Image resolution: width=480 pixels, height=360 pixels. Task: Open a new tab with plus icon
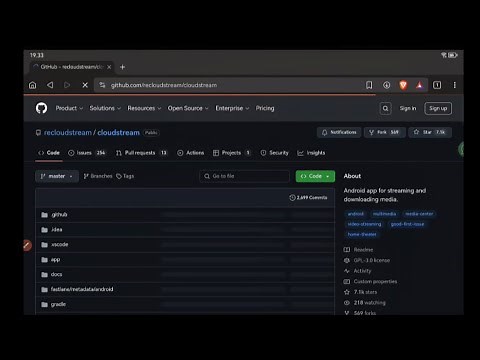(122, 67)
